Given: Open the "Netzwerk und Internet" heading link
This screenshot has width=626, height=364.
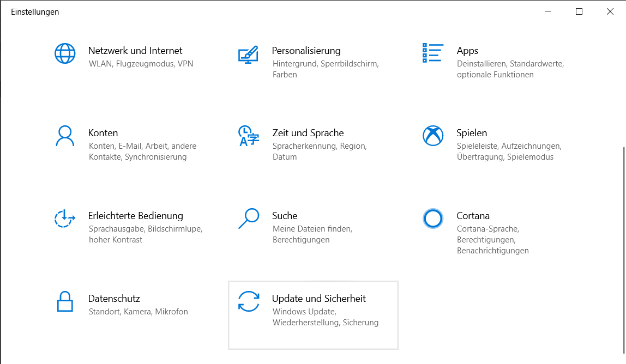Looking at the screenshot, I should click(135, 51).
